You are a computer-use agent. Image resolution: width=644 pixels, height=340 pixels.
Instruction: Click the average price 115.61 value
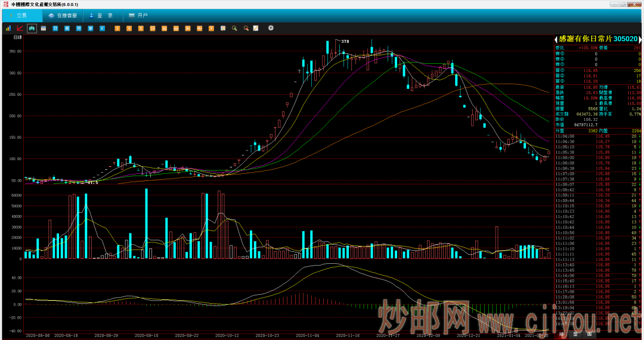point(634,88)
